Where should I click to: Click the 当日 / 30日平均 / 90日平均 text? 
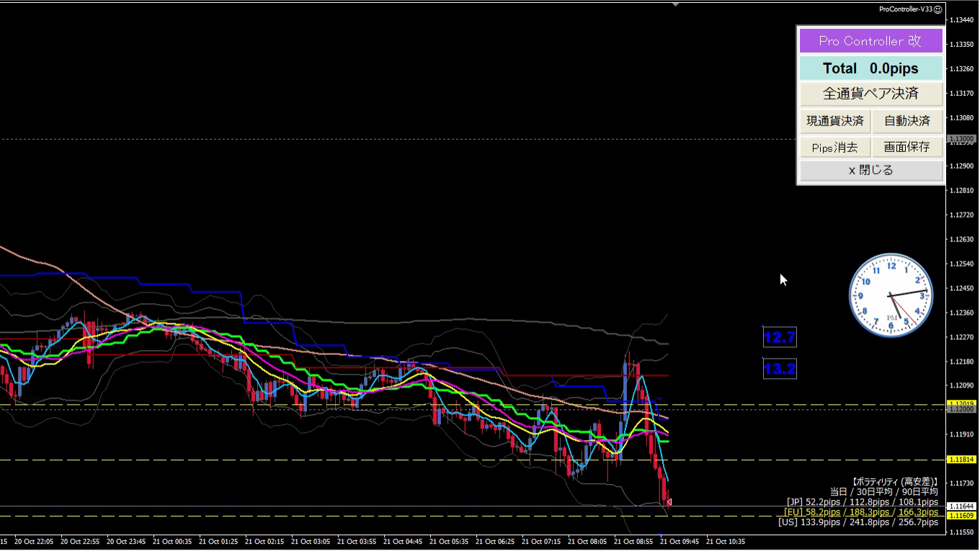point(884,491)
